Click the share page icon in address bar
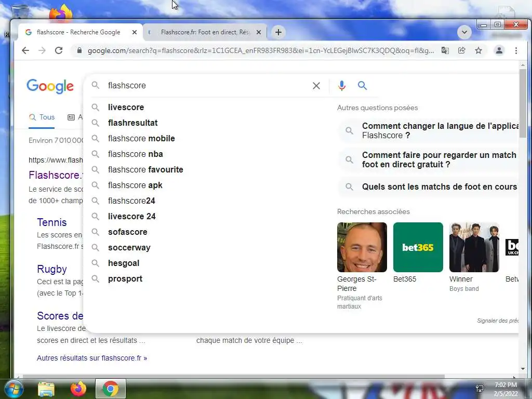Image resolution: width=532 pixels, height=399 pixels. point(462,50)
